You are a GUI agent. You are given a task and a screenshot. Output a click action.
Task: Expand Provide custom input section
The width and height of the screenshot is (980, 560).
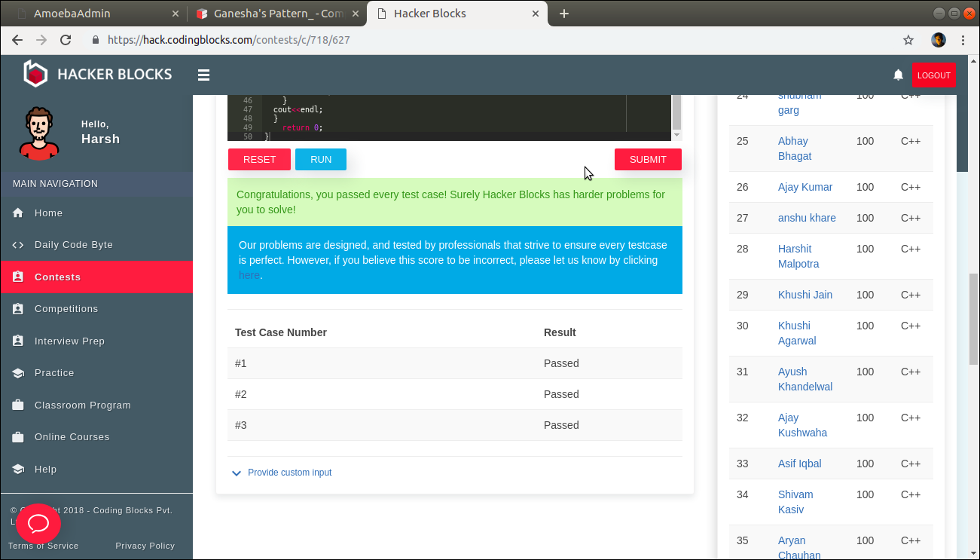[x=289, y=473]
